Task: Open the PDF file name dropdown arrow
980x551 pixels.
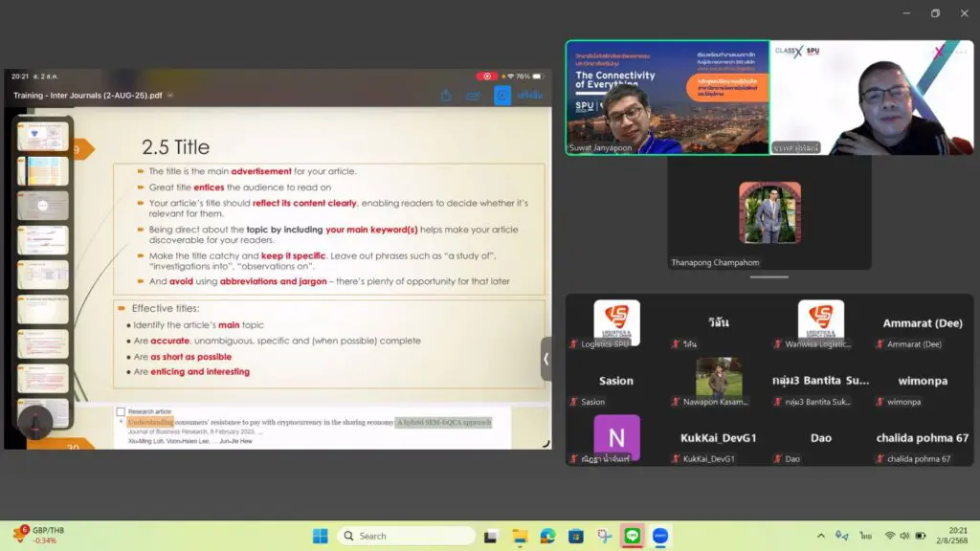Action: 170,96
